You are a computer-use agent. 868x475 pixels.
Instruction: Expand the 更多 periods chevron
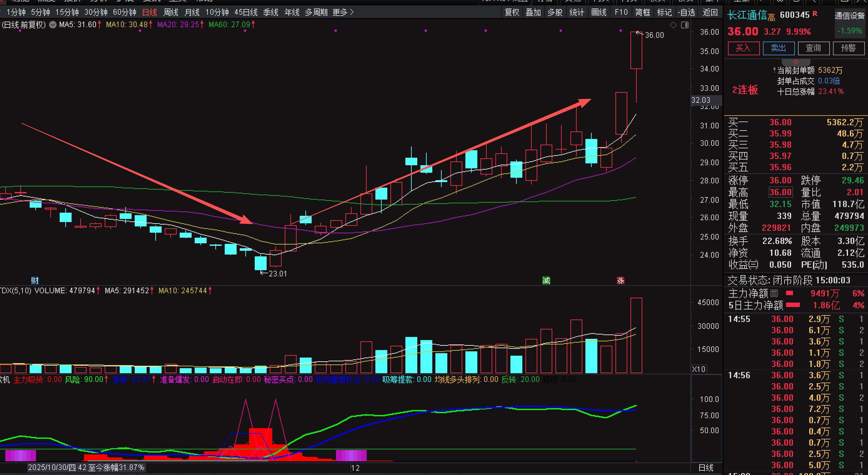pyautogui.click(x=352, y=12)
